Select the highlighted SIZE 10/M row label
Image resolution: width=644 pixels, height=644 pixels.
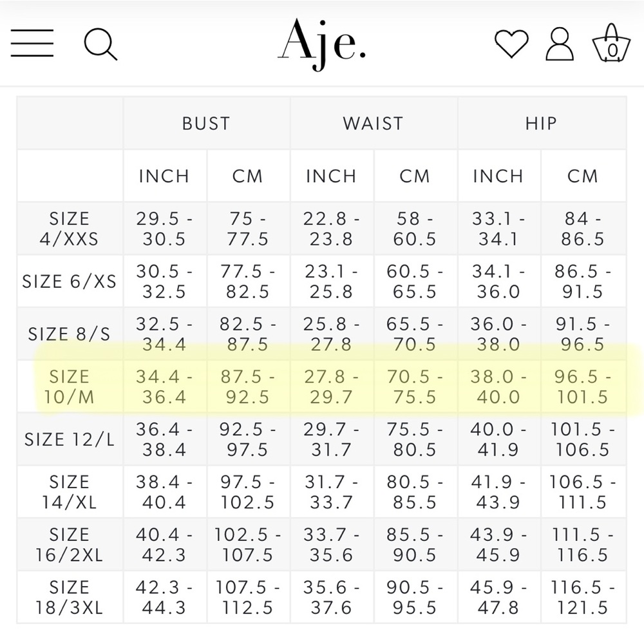tap(70, 386)
